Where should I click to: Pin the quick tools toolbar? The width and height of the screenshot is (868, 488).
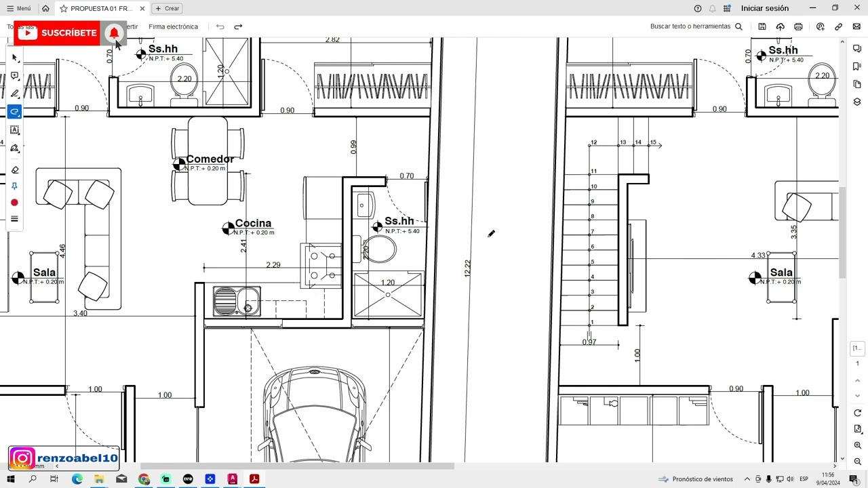(14, 186)
